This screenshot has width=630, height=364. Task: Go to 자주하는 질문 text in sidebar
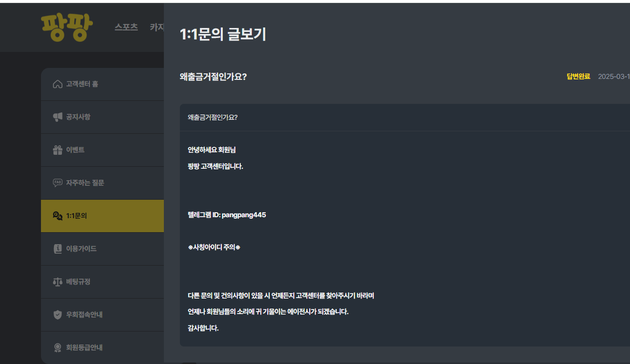point(85,183)
